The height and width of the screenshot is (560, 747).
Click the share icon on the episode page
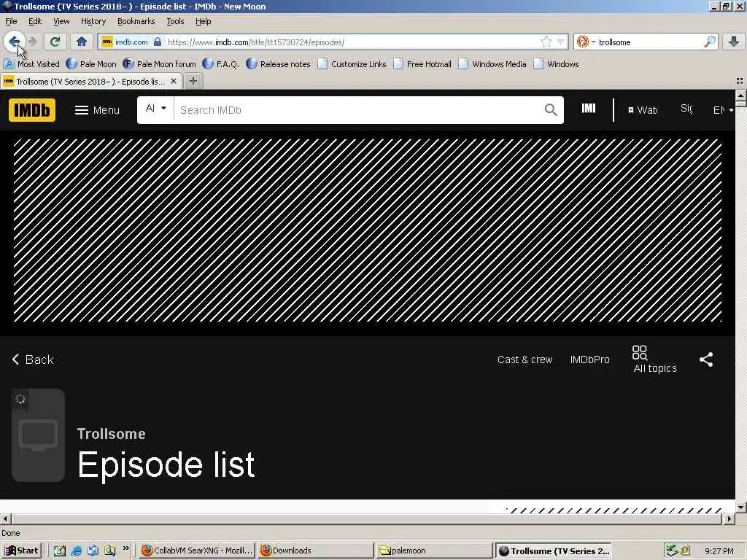[x=706, y=359]
